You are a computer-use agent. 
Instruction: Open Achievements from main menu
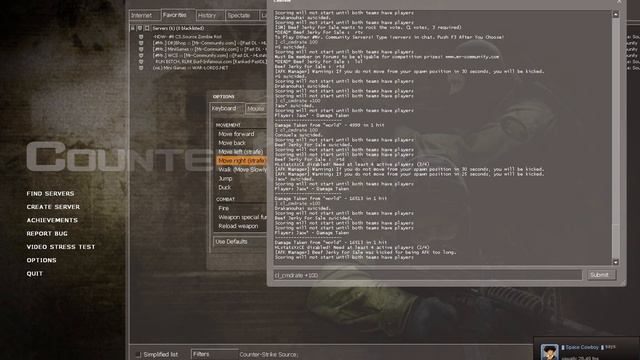[52, 220]
